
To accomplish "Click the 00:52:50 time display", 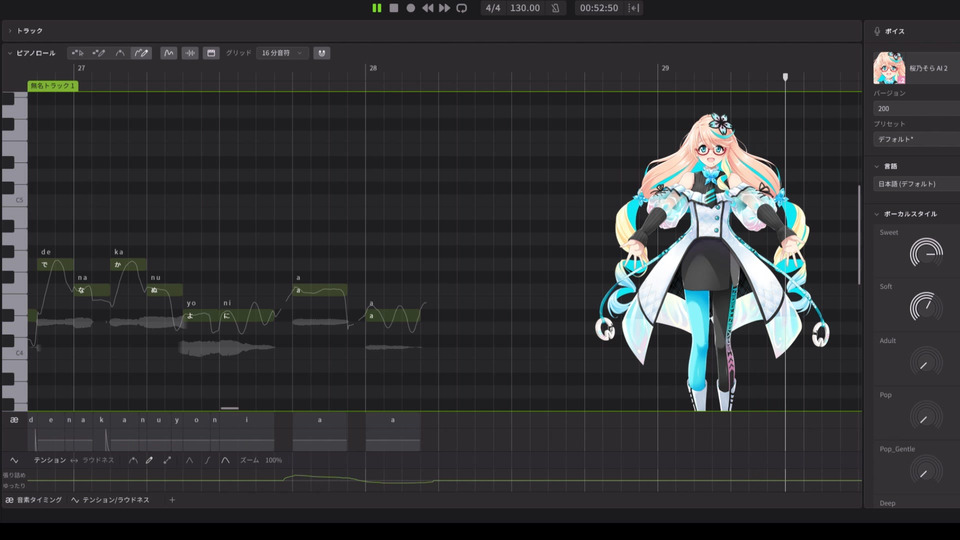I will coord(599,8).
